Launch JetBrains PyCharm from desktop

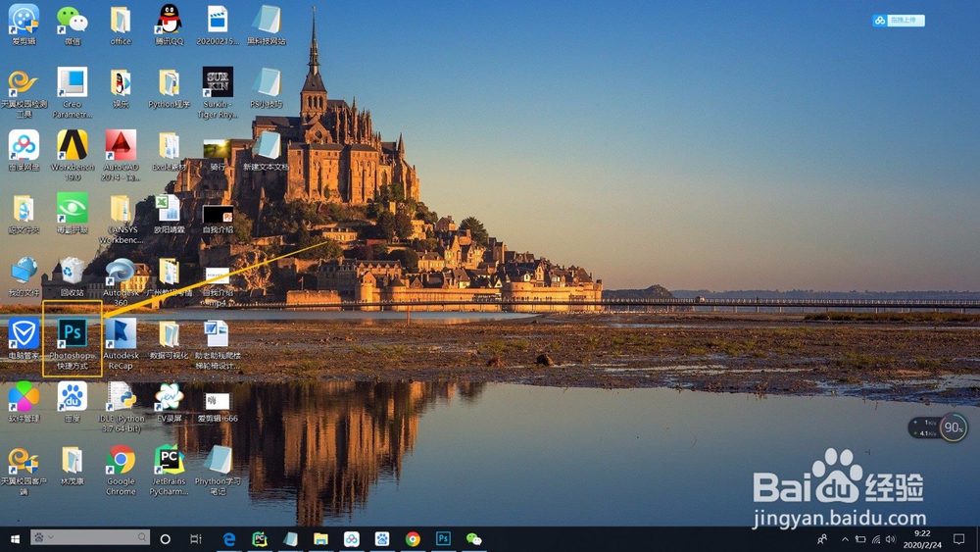click(x=169, y=470)
